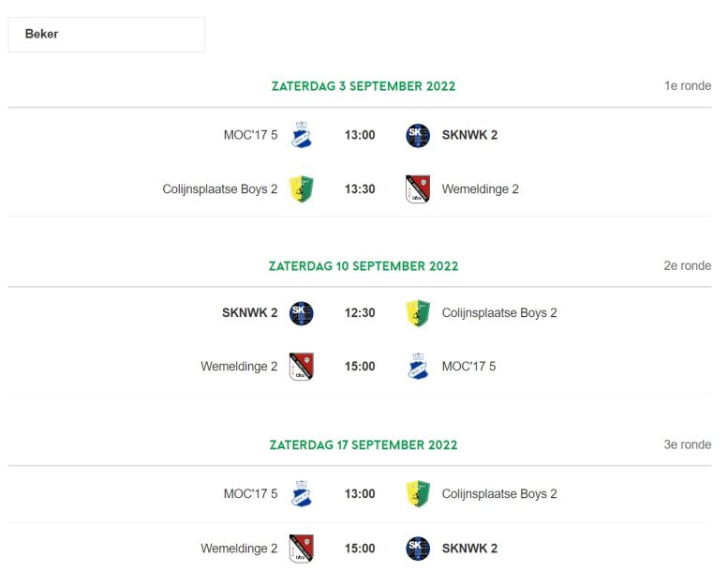Open SKNWK 2 team link on 3 September
728x572 pixels.
click(469, 135)
